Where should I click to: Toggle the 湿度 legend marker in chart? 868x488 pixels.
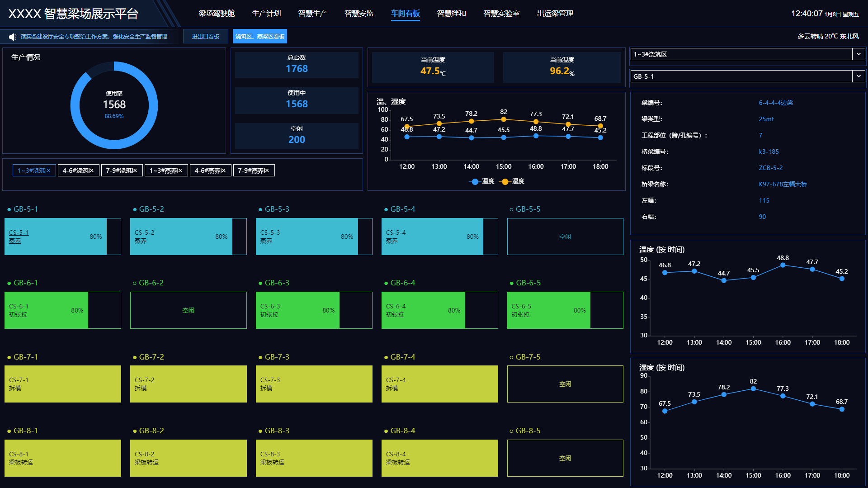(x=505, y=181)
